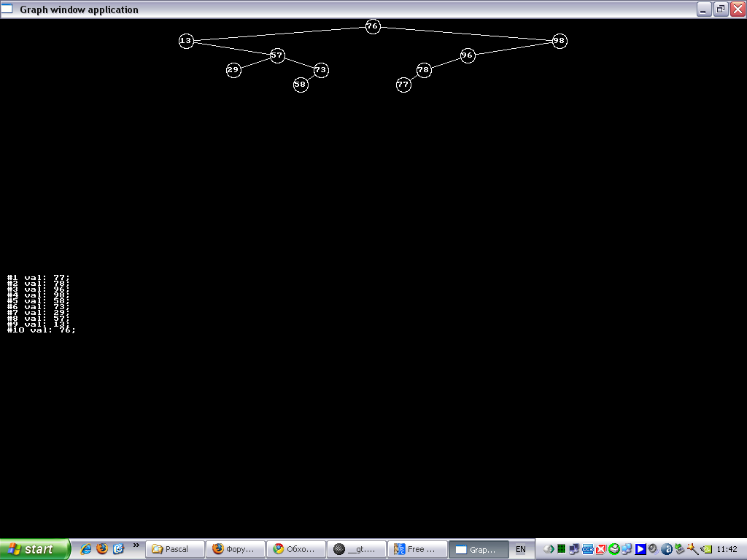Switch to the Pascal folder taskbar button
The height and width of the screenshot is (560, 747).
point(175,549)
